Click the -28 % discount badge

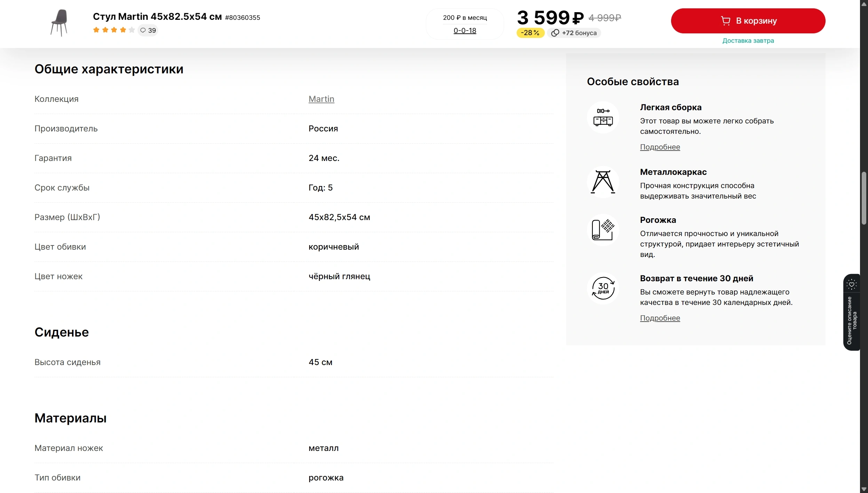tap(530, 33)
